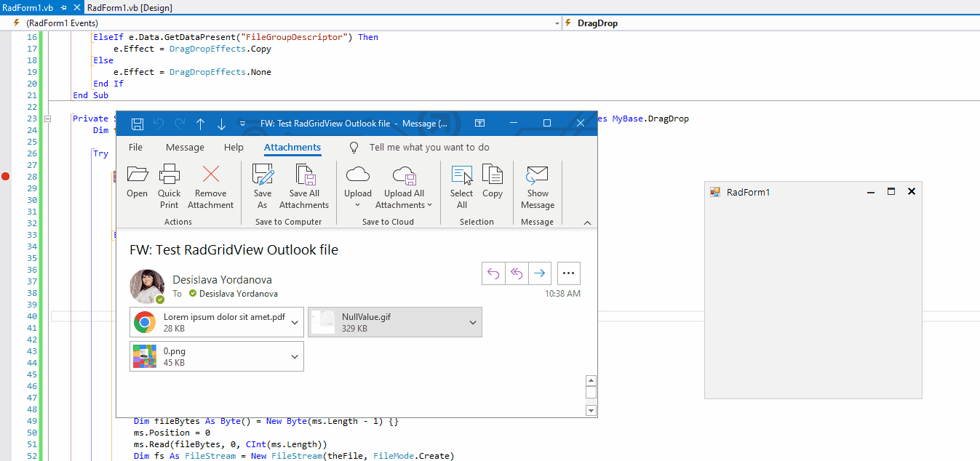The image size is (980, 461).
Task: Click the sender's profile photo
Action: (x=147, y=286)
